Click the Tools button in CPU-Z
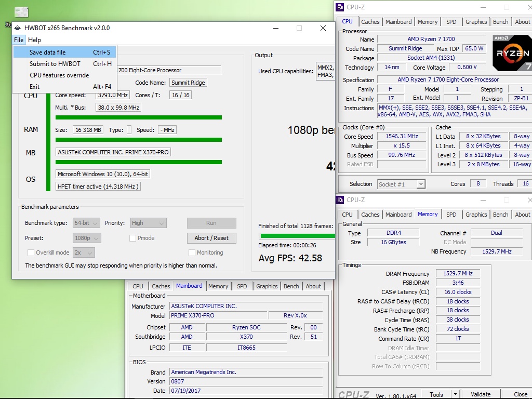 pos(436,395)
